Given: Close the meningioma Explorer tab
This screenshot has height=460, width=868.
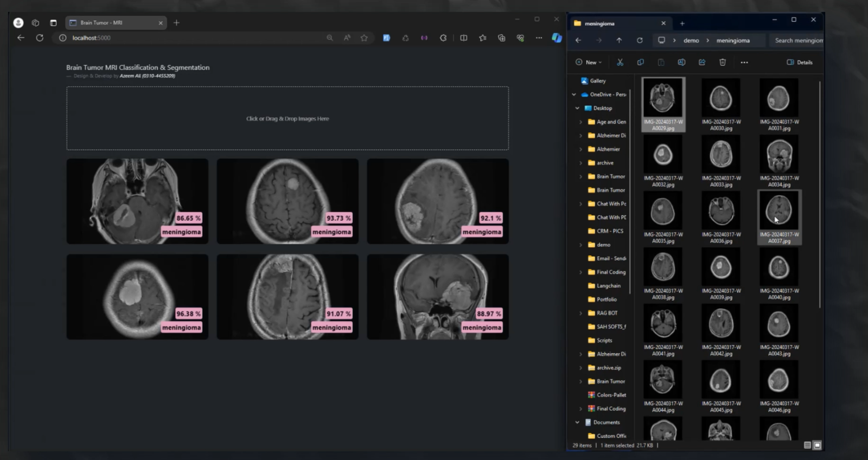Looking at the screenshot, I should 663,23.
